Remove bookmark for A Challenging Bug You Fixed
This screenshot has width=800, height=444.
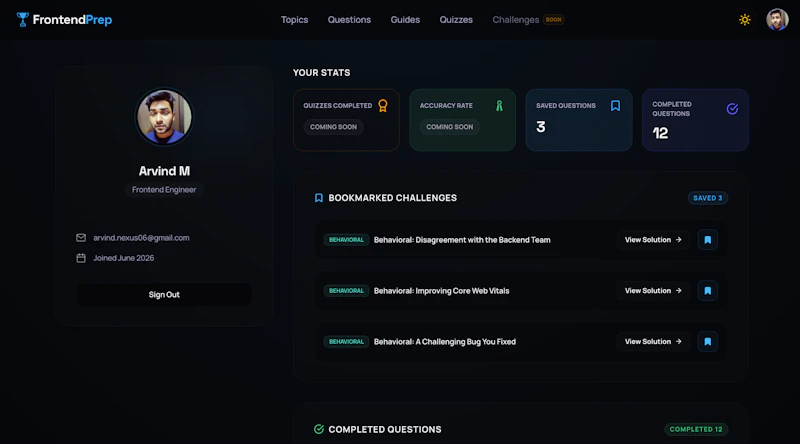(x=708, y=342)
